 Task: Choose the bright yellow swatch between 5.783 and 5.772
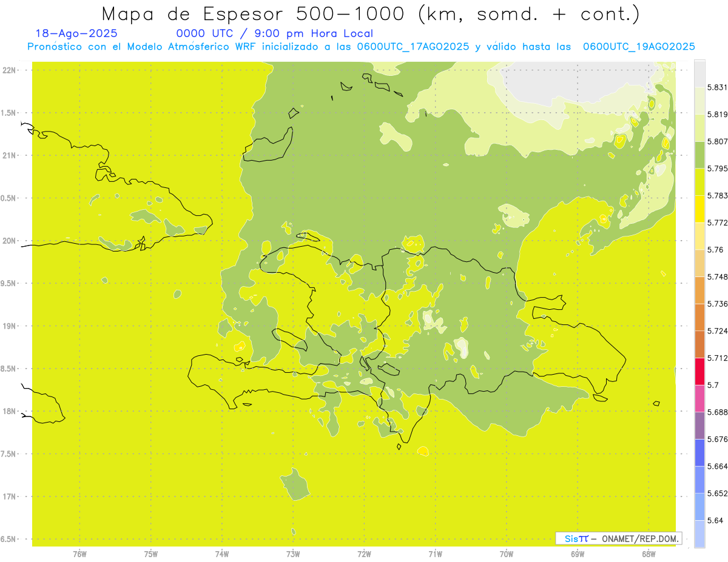699,209
